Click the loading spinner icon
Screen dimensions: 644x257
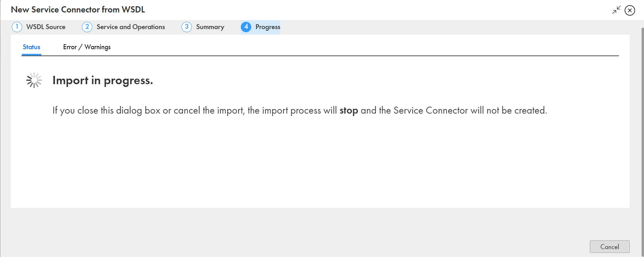click(x=34, y=80)
